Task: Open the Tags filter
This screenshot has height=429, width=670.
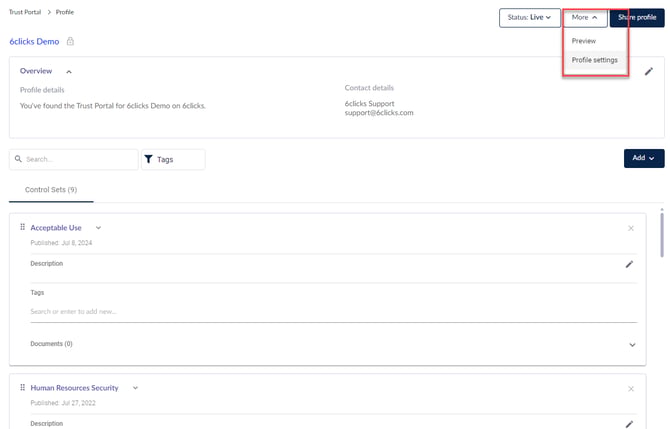Action: tap(173, 159)
